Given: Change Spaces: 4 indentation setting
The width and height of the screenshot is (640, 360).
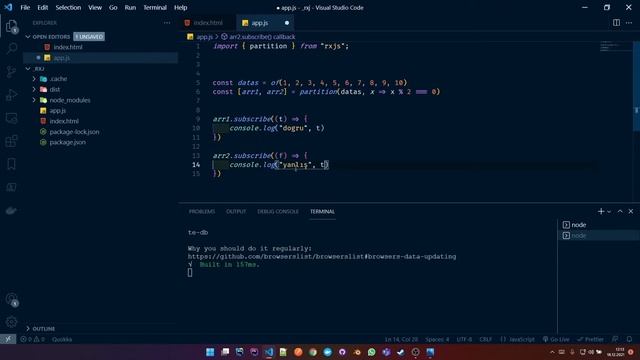Looking at the screenshot, I should point(437,340).
